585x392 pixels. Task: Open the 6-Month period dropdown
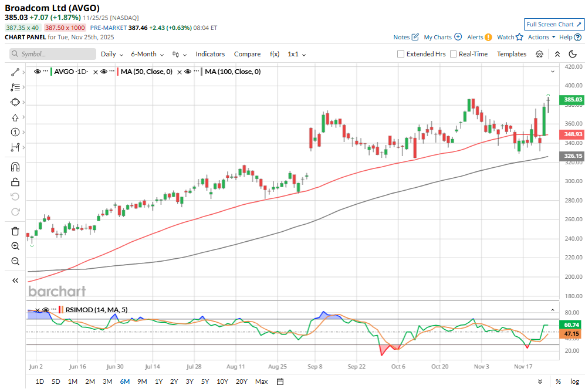point(147,54)
